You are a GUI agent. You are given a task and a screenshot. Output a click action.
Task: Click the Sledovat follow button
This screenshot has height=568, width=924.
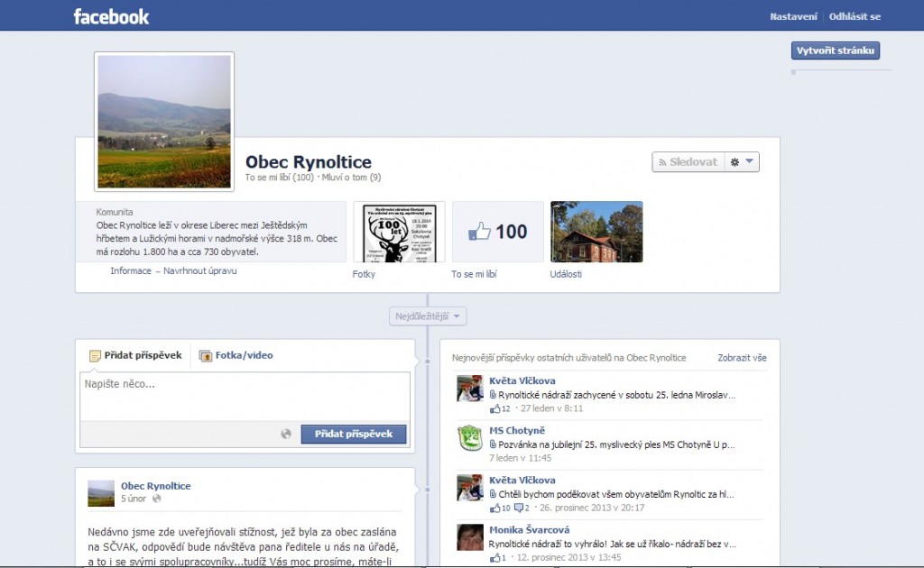[688, 162]
